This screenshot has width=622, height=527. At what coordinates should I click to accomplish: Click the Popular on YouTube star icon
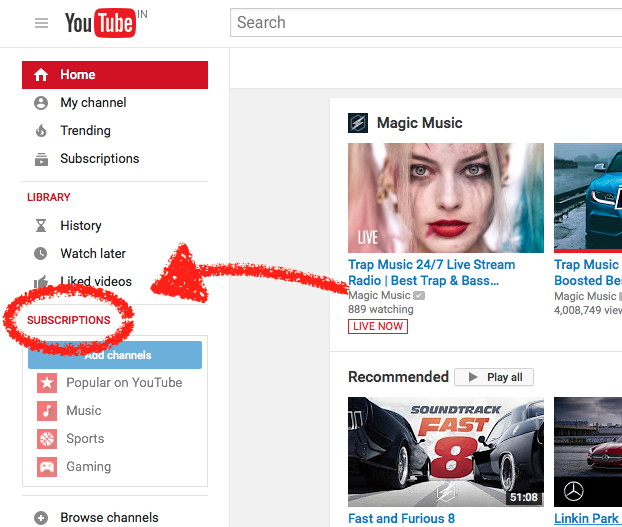point(47,383)
